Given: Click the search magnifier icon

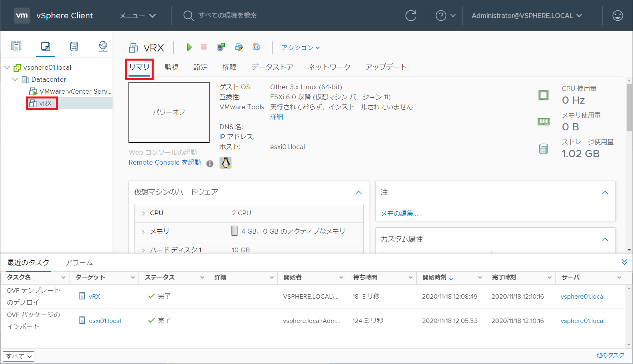Looking at the screenshot, I should point(188,16).
